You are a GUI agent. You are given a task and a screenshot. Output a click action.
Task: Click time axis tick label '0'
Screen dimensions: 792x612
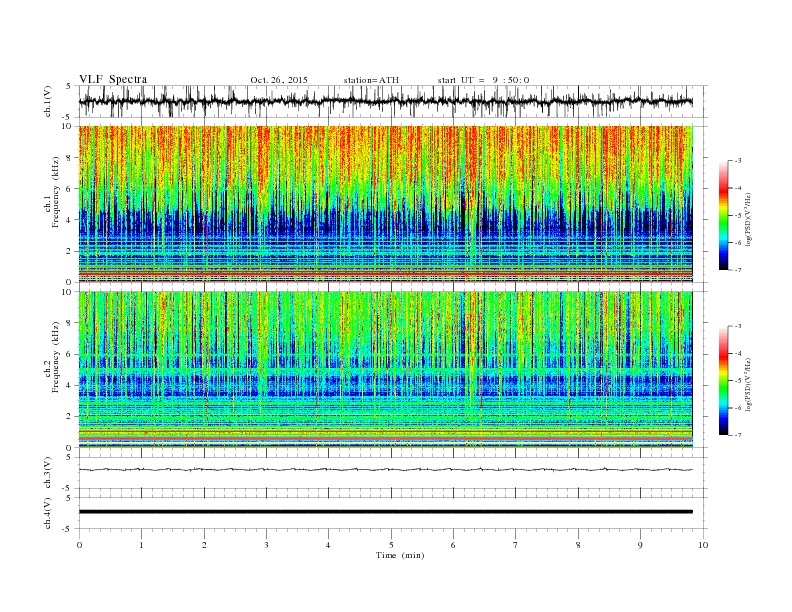(x=79, y=545)
